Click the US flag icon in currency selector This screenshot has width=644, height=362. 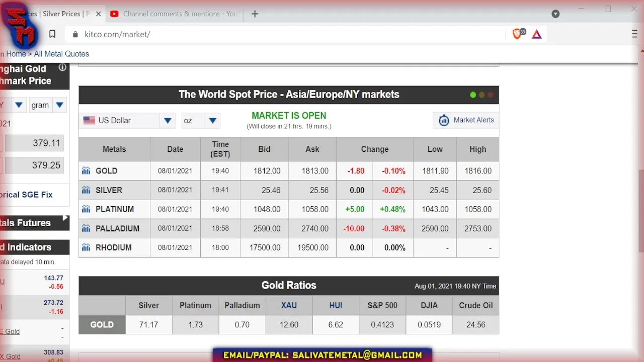[x=89, y=121]
